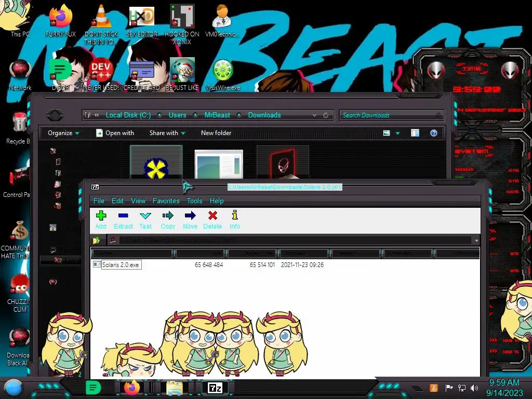Select the red Alienware file thumbnail

283,163
